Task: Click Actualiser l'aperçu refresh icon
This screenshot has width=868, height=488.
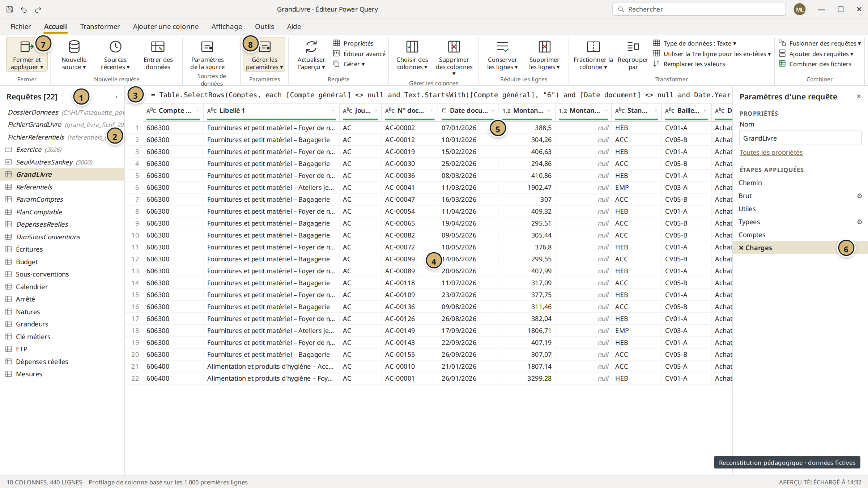Action: [x=311, y=47]
